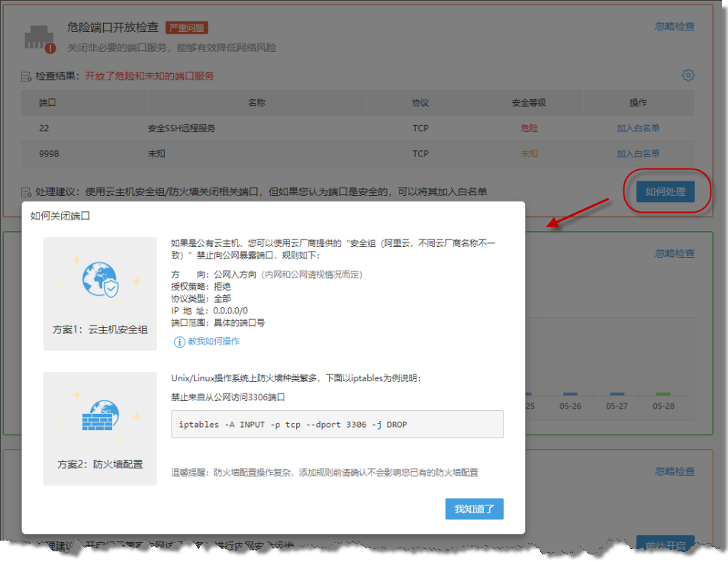Click the info circle icon beside 教我如何操作

(x=179, y=342)
